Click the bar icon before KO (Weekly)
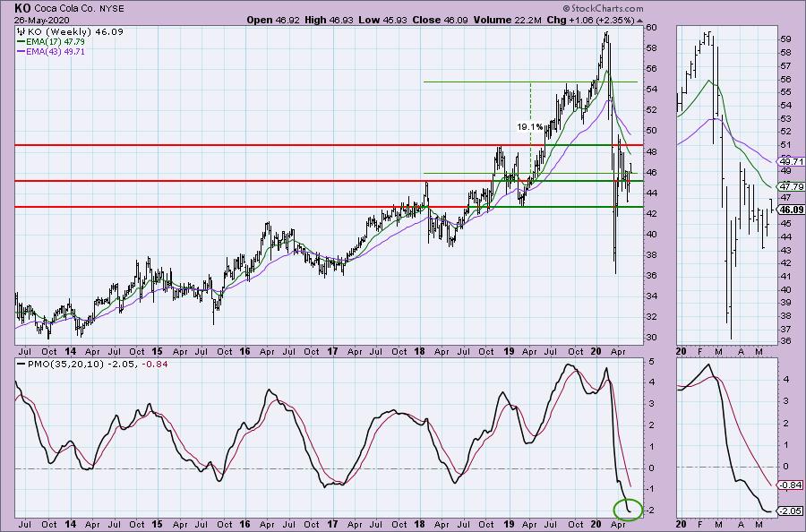 21,32
